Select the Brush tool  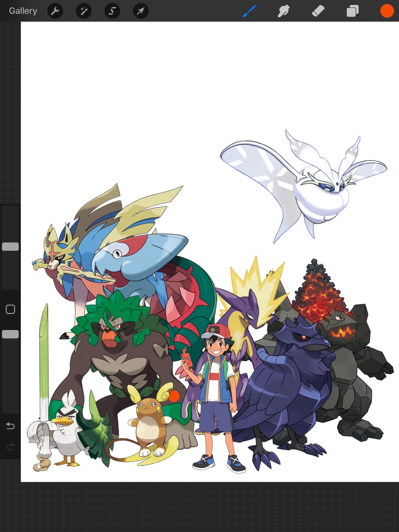point(249,11)
